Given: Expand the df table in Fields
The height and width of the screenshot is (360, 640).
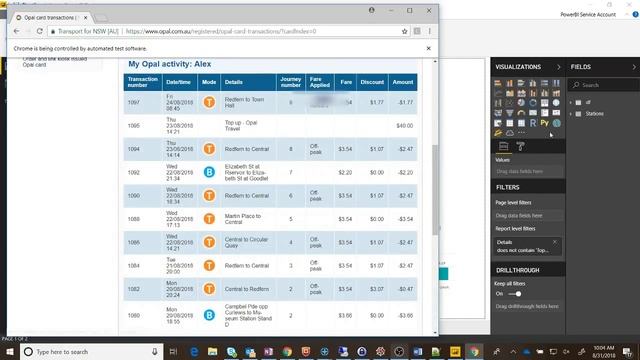Looking at the screenshot, I should [571, 102].
